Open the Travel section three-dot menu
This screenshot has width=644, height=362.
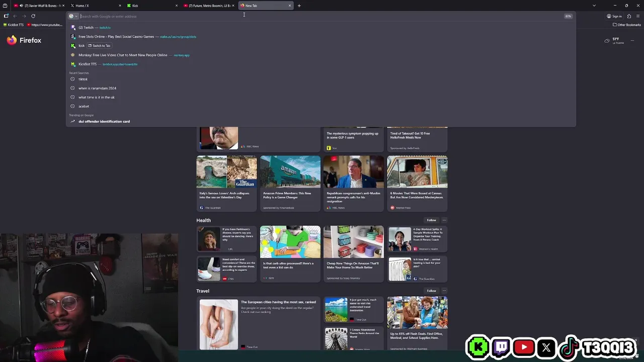tap(444, 291)
